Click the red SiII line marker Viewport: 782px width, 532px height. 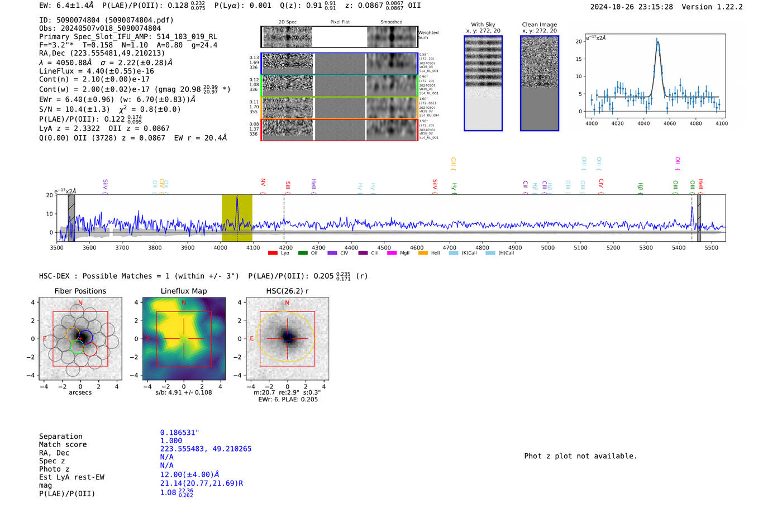(288, 187)
